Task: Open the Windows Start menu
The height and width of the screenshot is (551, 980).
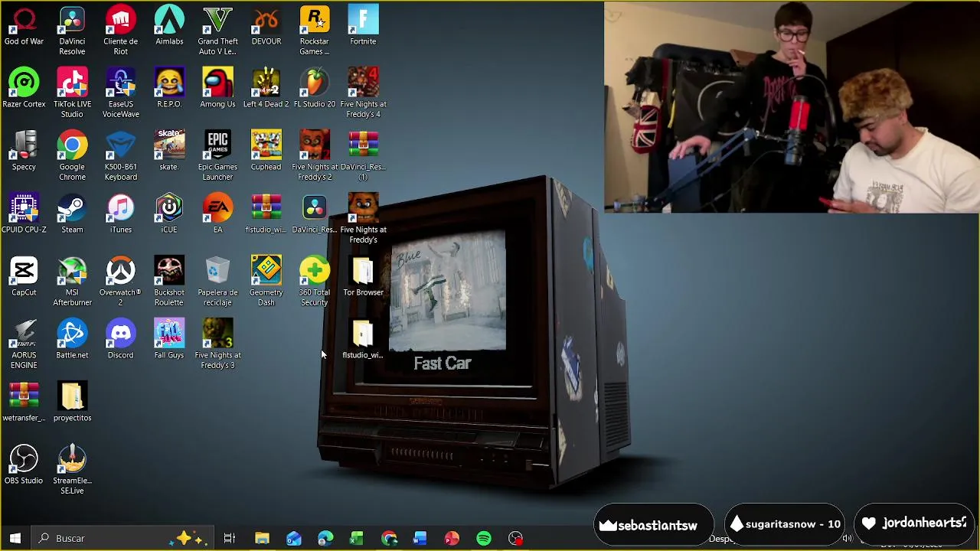Action: 15,538
